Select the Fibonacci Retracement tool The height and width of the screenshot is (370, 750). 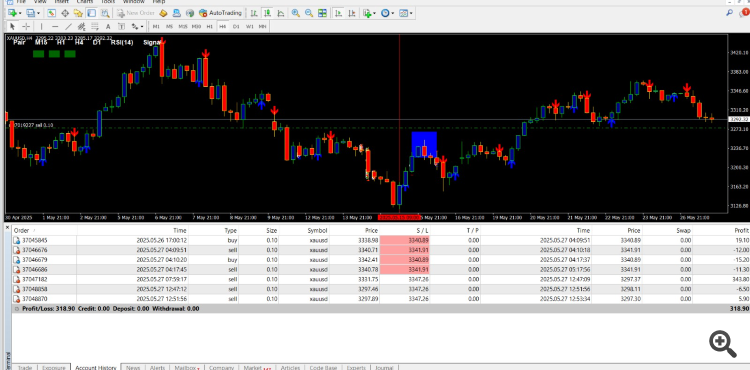coord(95,26)
